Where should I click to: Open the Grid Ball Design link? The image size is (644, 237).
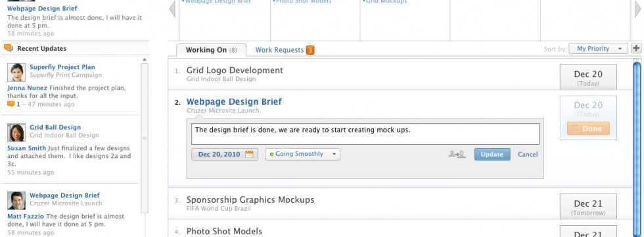55,128
